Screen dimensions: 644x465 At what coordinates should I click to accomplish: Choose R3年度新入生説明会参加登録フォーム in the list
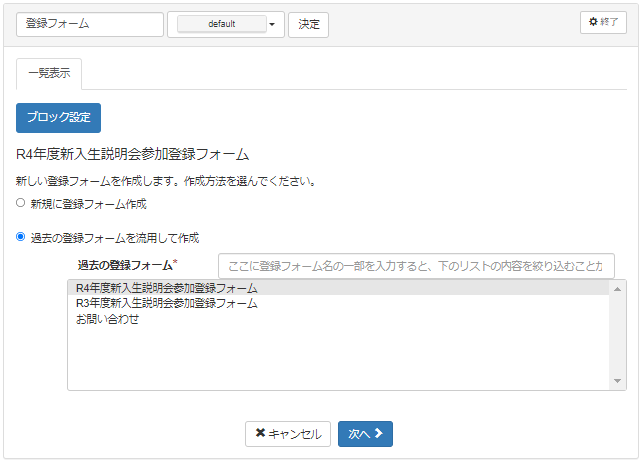(x=167, y=304)
